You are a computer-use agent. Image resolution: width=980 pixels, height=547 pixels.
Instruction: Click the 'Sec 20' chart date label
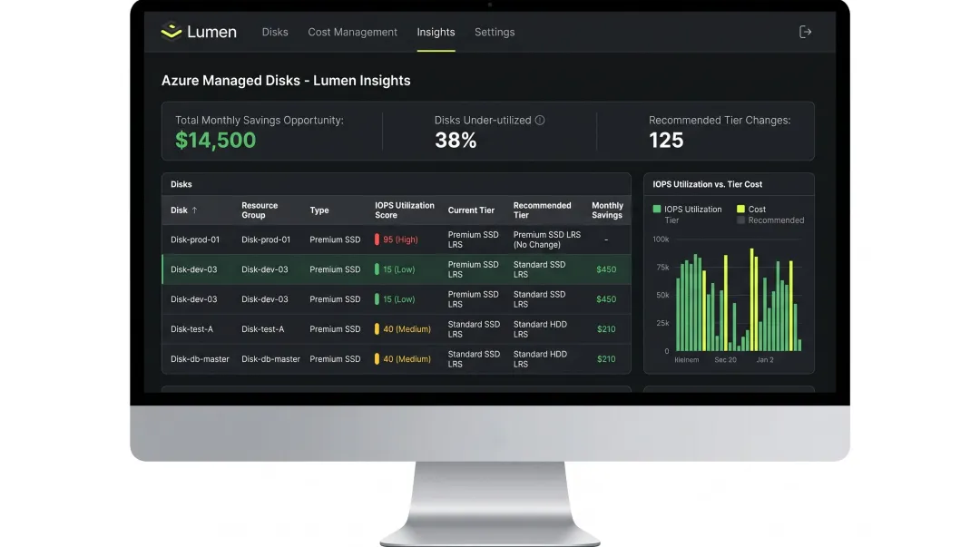coord(726,360)
